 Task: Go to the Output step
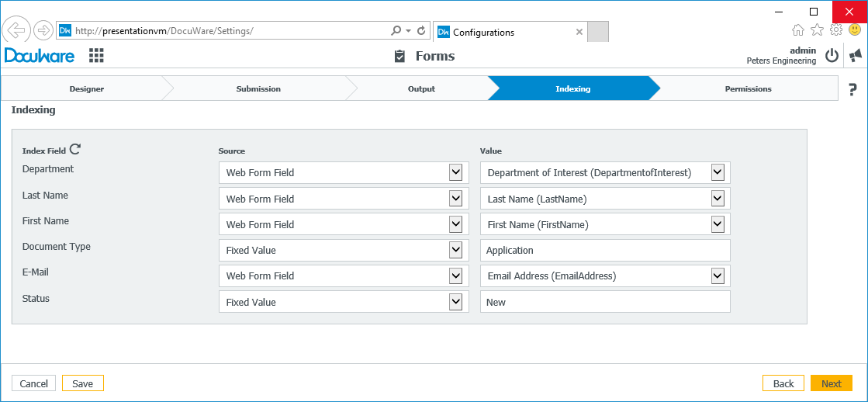pos(421,88)
